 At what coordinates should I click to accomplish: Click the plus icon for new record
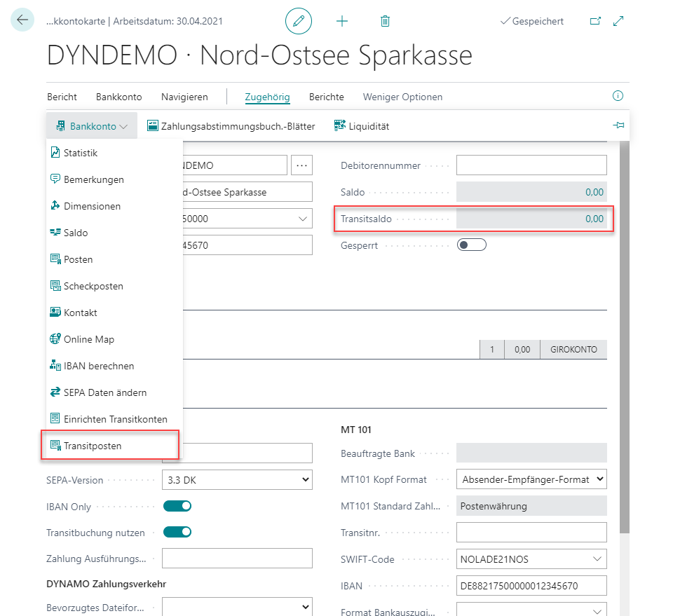342,21
